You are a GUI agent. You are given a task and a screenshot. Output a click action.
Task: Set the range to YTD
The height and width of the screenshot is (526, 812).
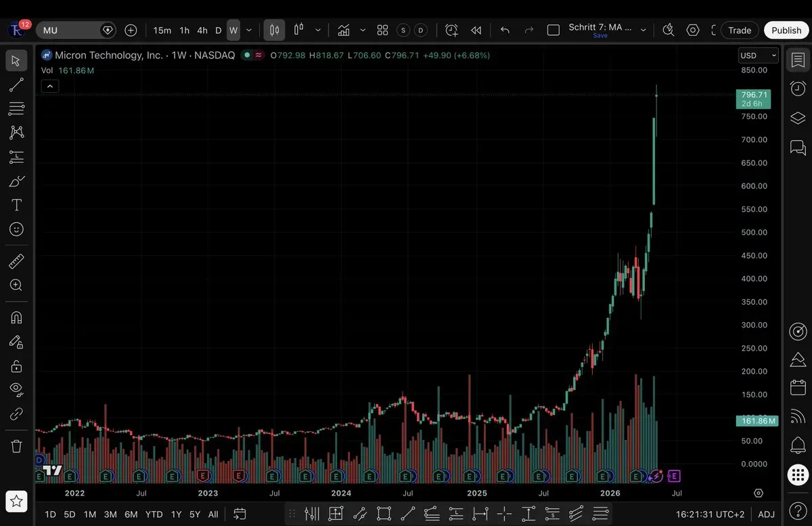[154, 514]
